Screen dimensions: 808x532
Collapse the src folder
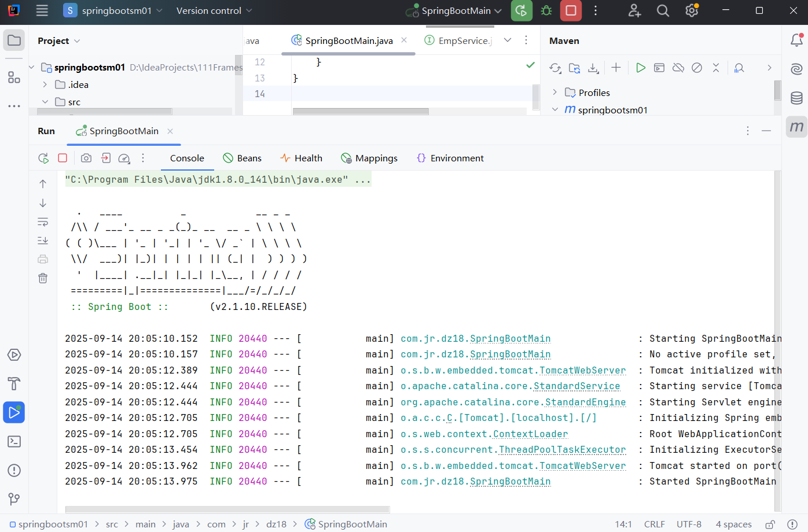[x=45, y=102]
